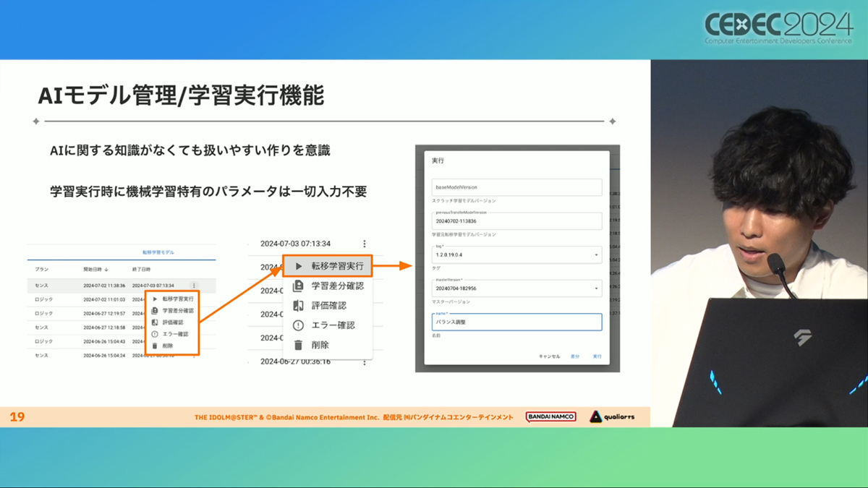Click the document-copy icon beside large 学習差分確認

tap(298, 286)
